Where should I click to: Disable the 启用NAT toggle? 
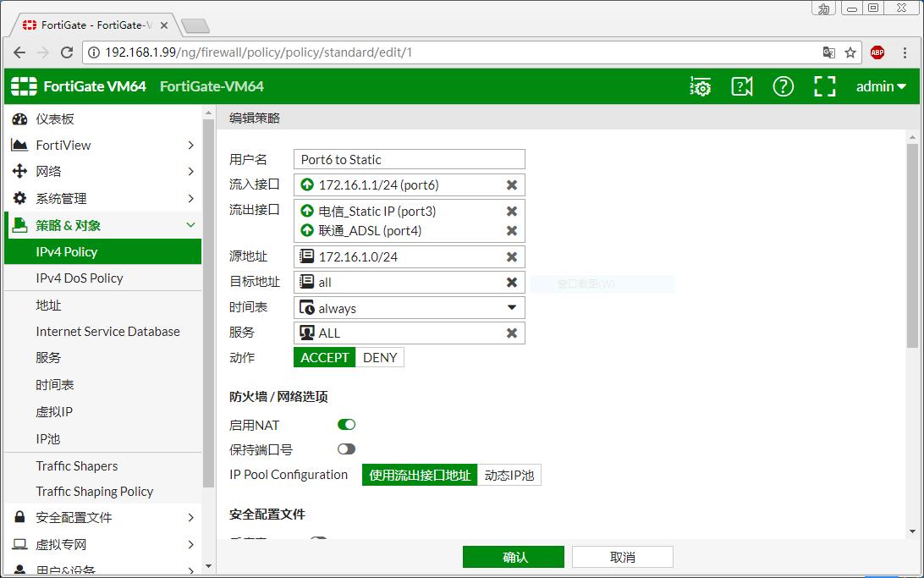point(346,424)
